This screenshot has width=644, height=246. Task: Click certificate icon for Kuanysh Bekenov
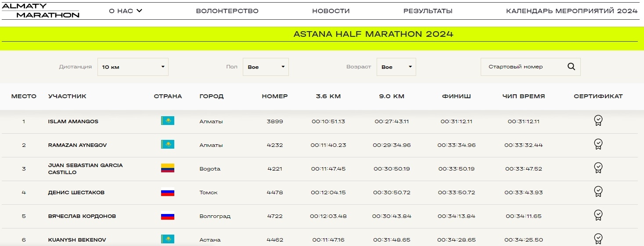(x=598, y=239)
